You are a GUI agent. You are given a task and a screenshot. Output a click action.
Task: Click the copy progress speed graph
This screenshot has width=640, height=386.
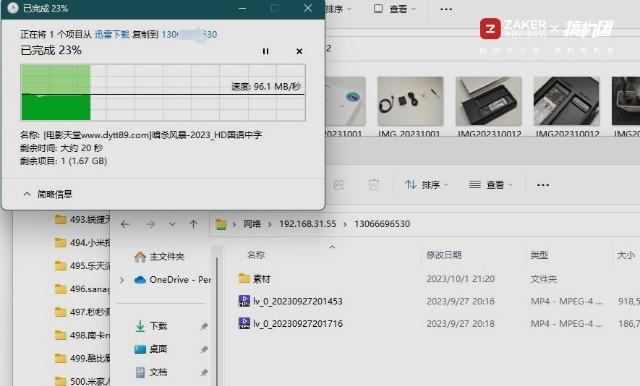162,93
